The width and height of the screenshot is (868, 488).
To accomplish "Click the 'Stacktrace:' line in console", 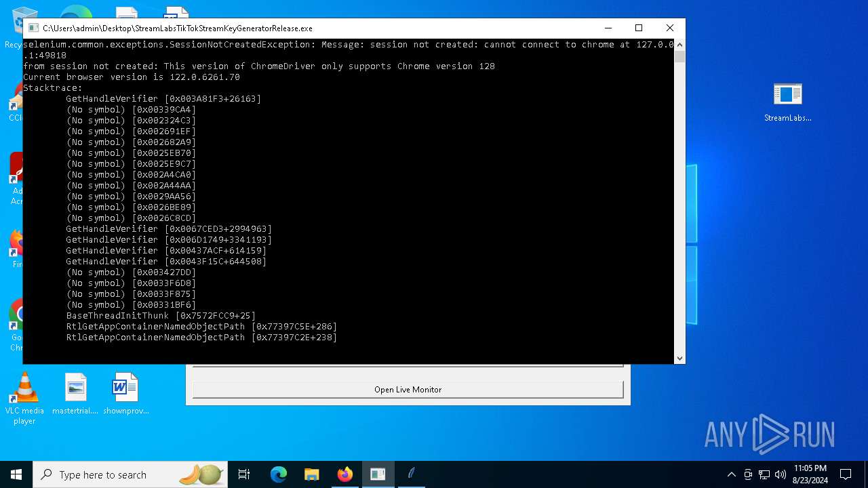I will coord(53,88).
